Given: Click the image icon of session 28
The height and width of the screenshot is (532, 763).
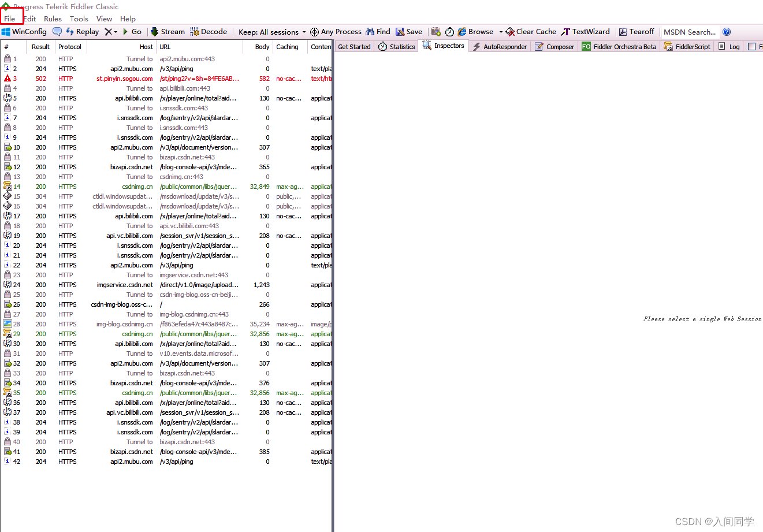Looking at the screenshot, I should [8, 323].
